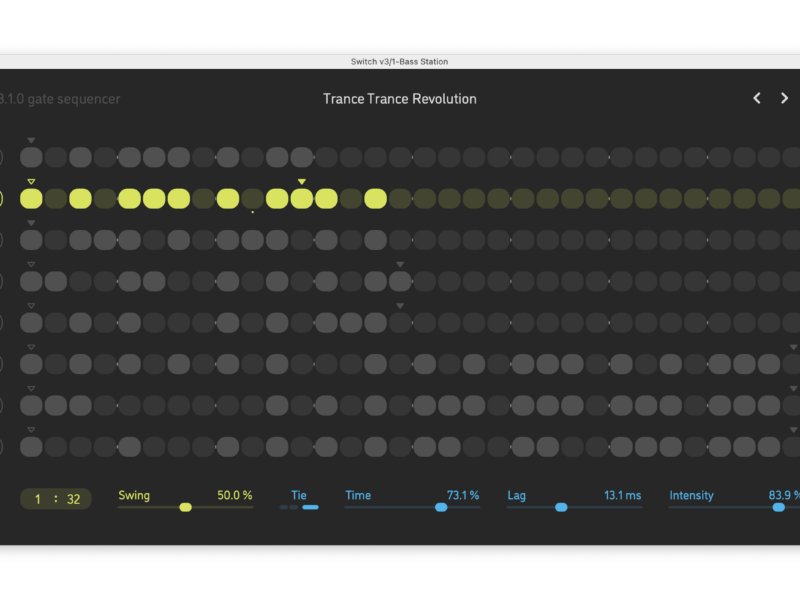Select the yellow loop-start marker of the highlighted row
The width and height of the screenshot is (800, 600).
pyautogui.click(x=31, y=182)
